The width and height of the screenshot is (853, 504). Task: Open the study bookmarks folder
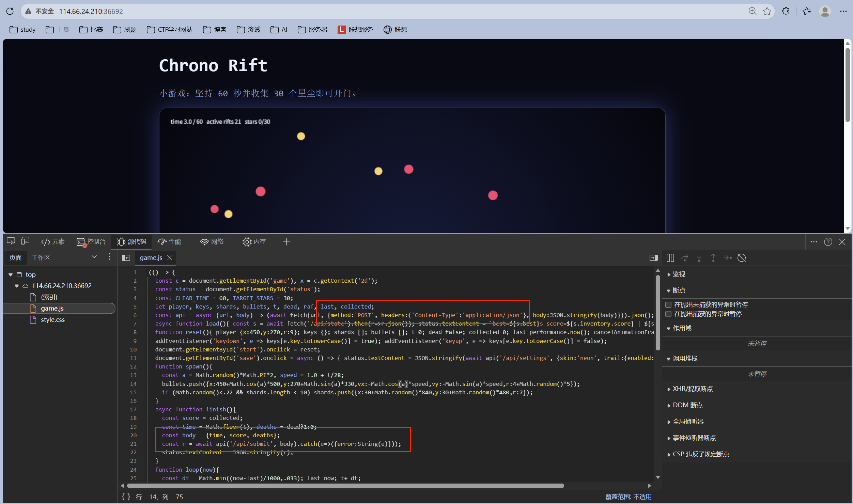22,30
